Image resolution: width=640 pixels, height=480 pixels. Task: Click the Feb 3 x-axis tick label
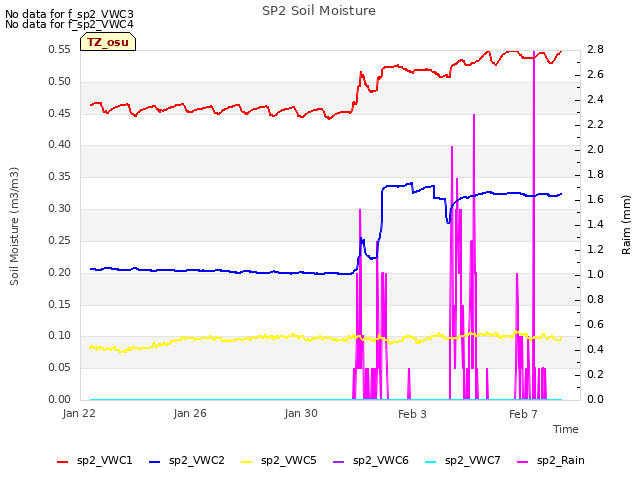pyautogui.click(x=412, y=414)
